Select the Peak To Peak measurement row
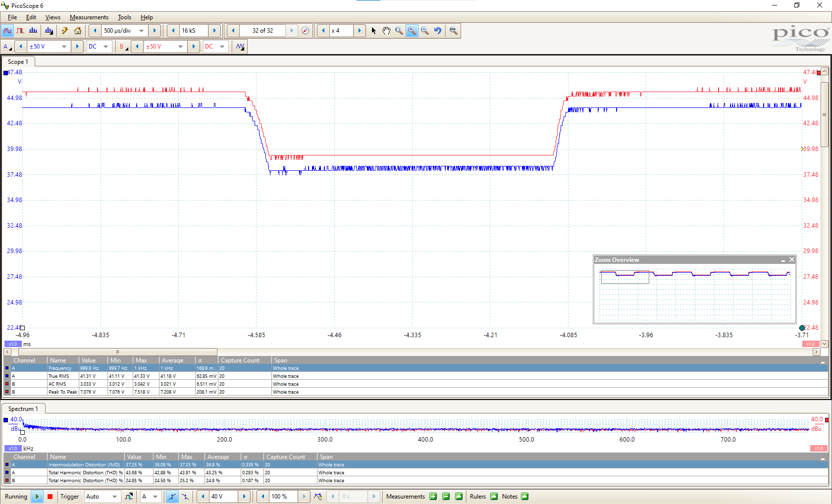 coord(416,392)
